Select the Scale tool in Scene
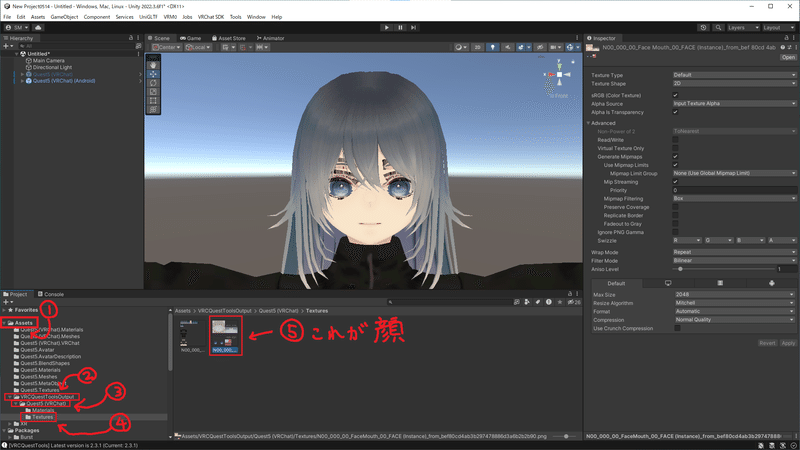This screenshot has width=800, height=450. [153, 92]
